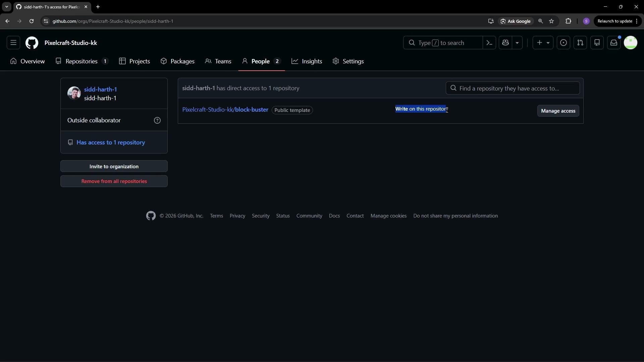Reload the page with the refresh icon
Screen dimensions: 644x362
coord(32,21)
